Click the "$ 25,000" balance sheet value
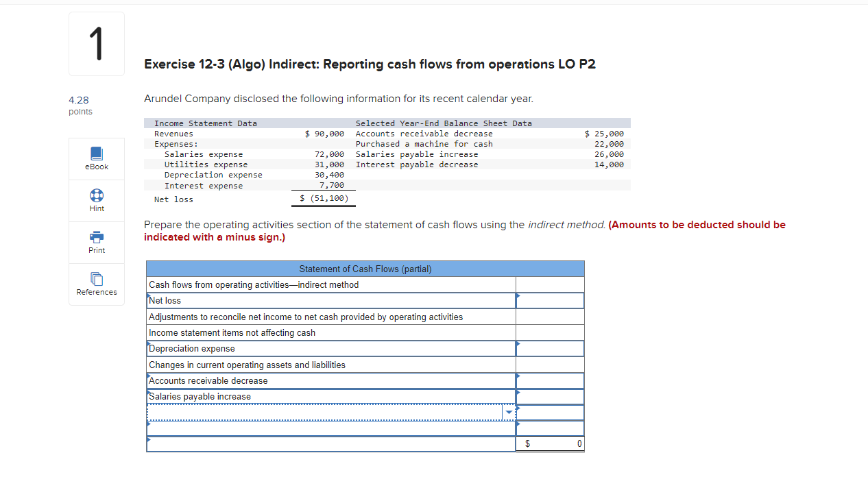Viewport: 868px width, 501px height. (604, 134)
